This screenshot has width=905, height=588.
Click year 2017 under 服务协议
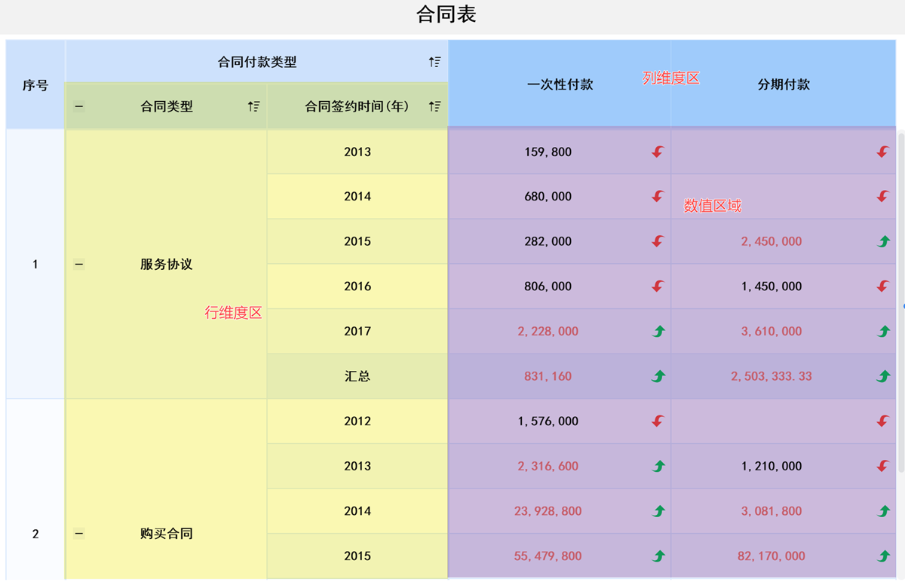tap(357, 331)
